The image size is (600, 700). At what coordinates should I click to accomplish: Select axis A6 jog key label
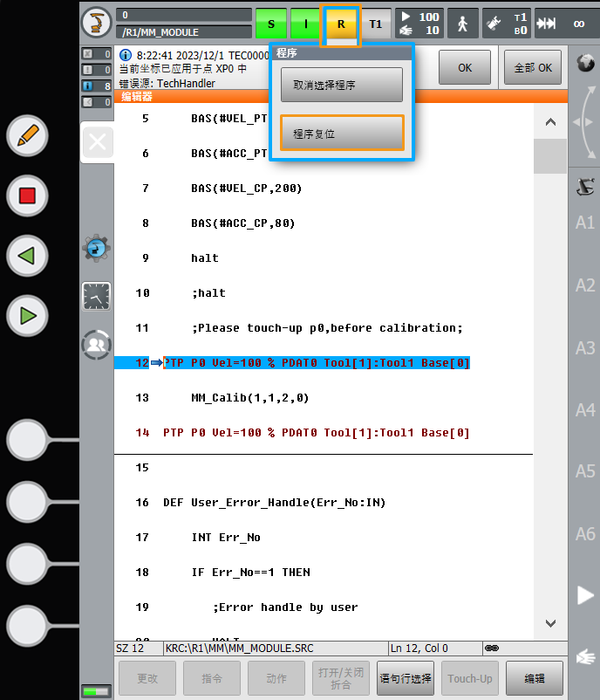[585, 534]
